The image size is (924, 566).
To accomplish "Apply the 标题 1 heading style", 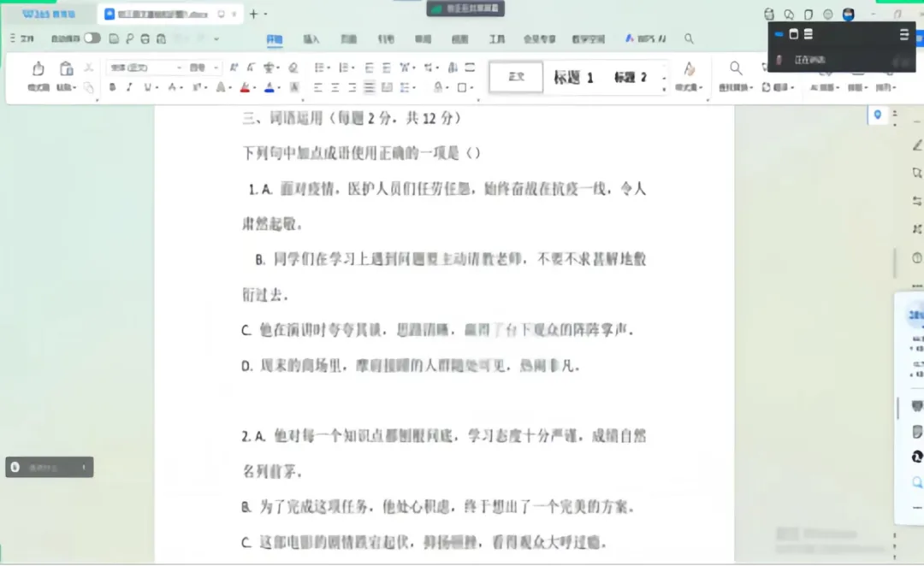I will (x=573, y=77).
